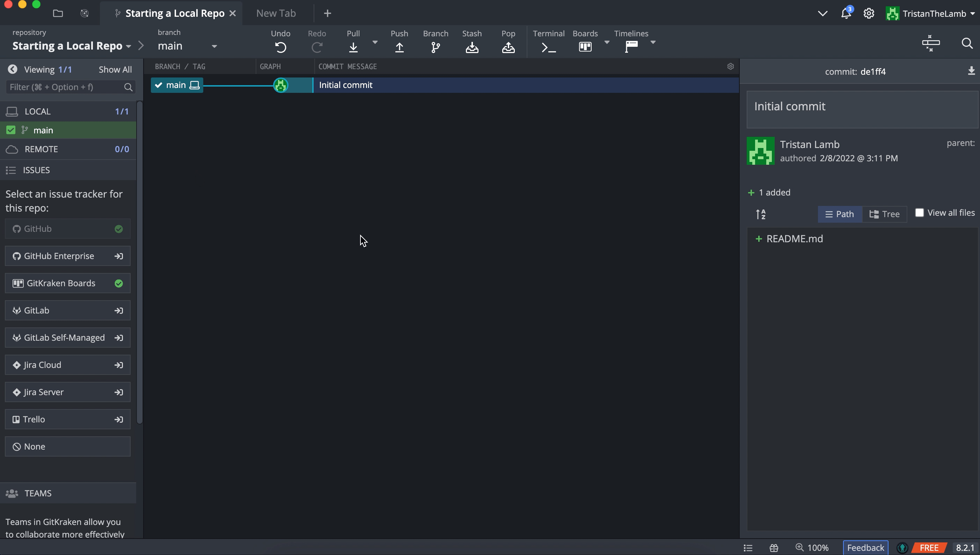Connect Trello issue tracker

[67, 419]
